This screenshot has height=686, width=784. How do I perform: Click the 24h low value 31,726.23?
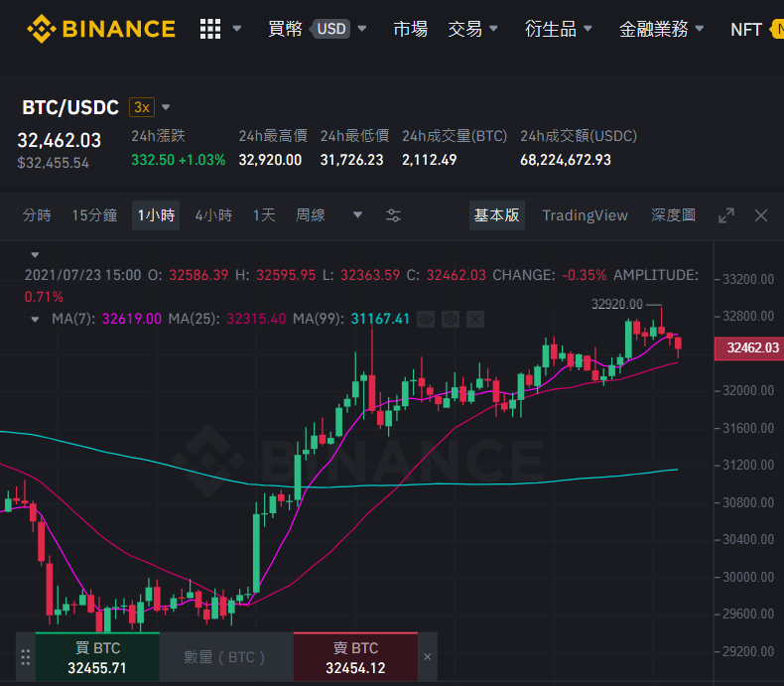(x=351, y=160)
